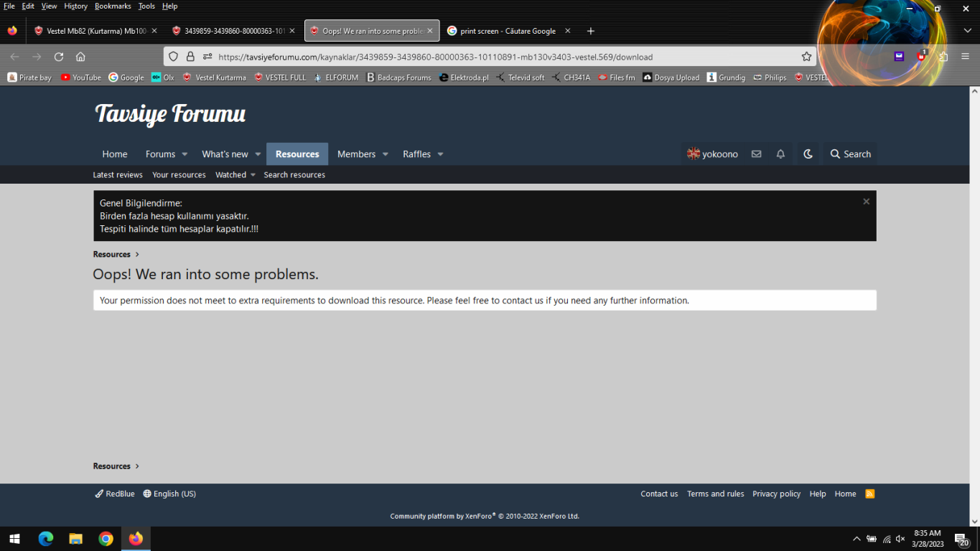Open the Olx bookmark
Screen dimensions: 980x551
click(x=163, y=77)
